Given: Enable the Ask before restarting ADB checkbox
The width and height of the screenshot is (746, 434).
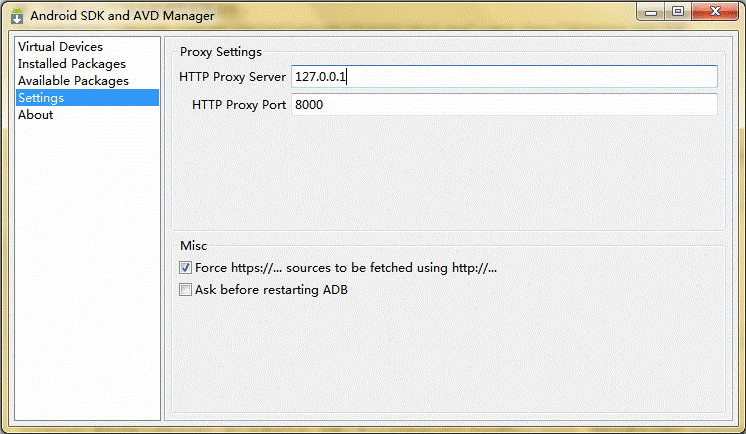Looking at the screenshot, I should (186, 289).
